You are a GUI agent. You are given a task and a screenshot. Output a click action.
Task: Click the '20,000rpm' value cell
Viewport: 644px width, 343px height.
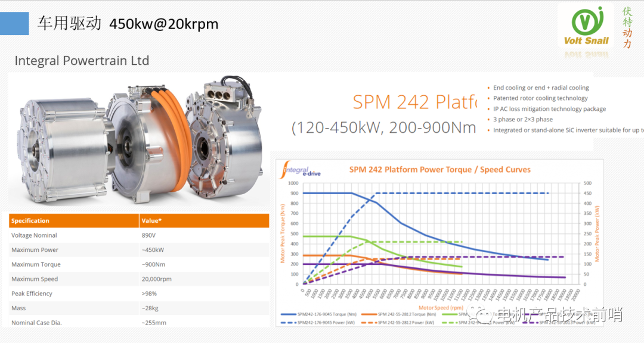click(x=156, y=279)
